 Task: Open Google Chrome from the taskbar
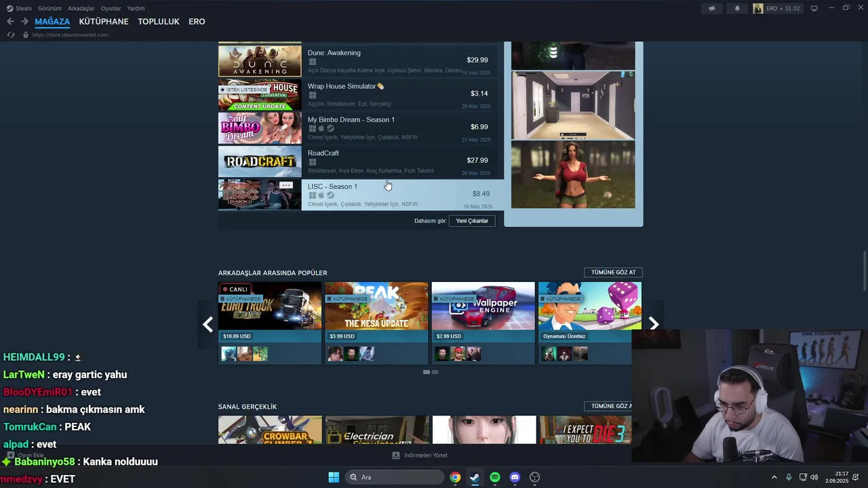[x=455, y=477]
